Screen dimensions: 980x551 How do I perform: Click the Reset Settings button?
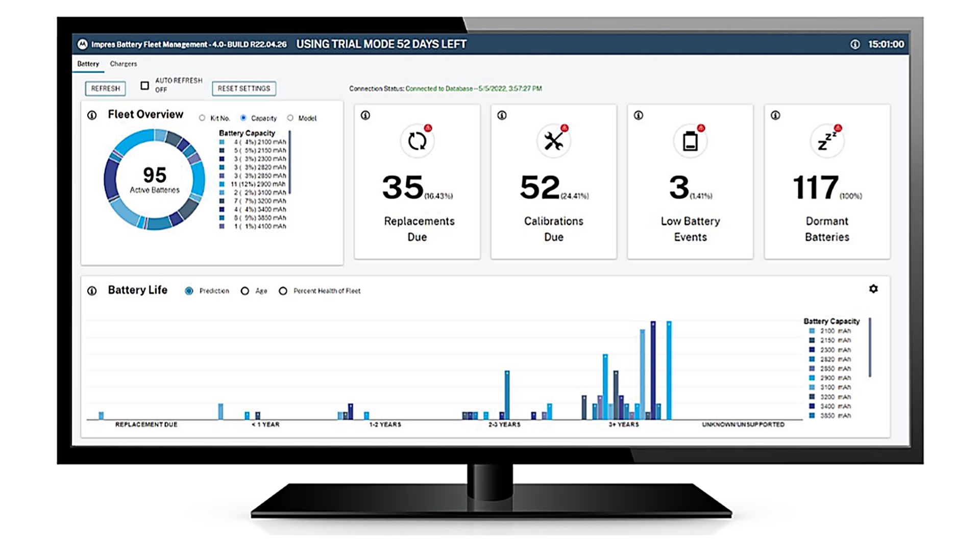pos(244,88)
